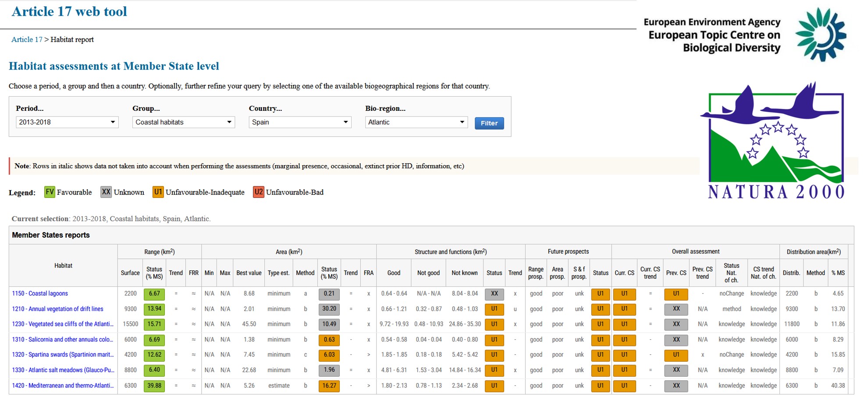Click the Structure and functions group header
Viewport: 868px width, 398px height.
click(x=451, y=251)
